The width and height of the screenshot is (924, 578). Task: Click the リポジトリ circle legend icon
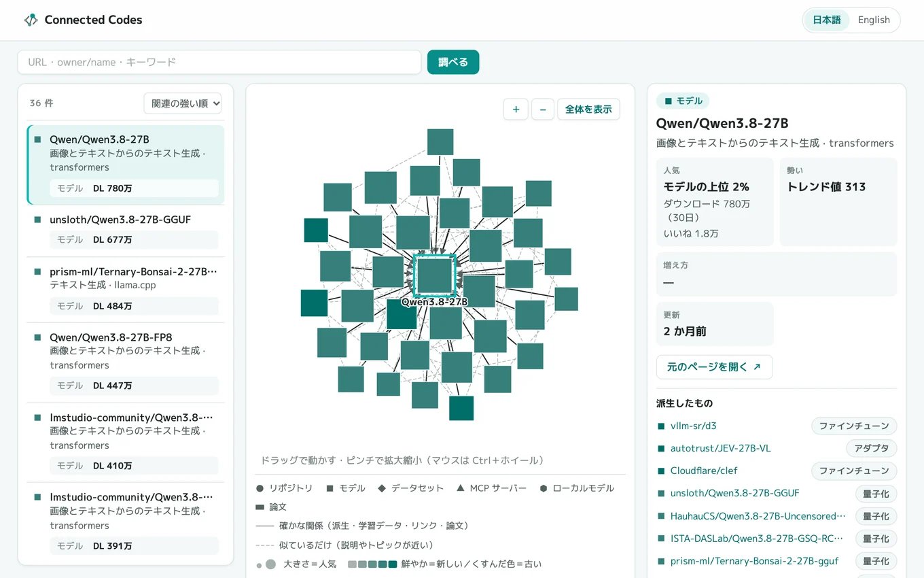[x=260, y=488]
